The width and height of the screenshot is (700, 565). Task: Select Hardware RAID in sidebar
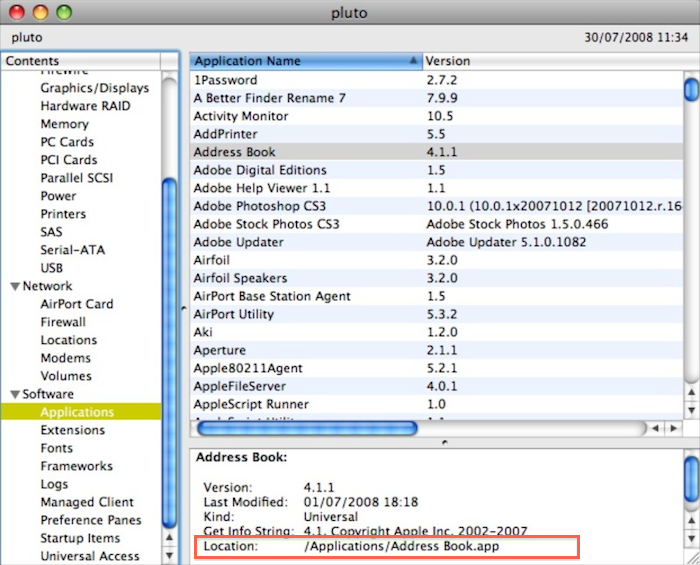(x=85, y=106)
